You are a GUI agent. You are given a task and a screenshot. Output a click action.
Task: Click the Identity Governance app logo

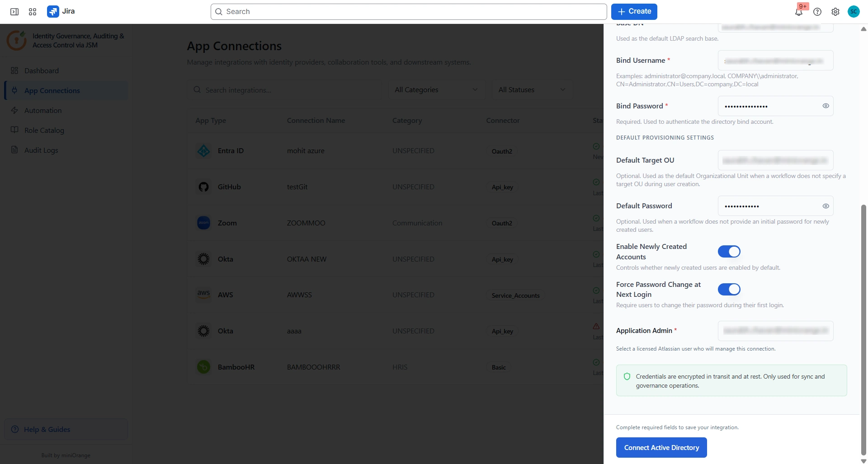[x=16, y=40]
